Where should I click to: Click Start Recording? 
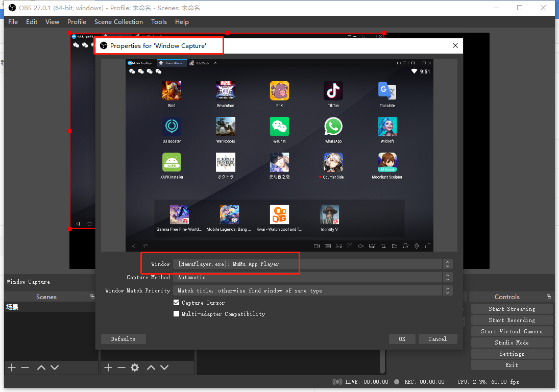click(512, 320)
